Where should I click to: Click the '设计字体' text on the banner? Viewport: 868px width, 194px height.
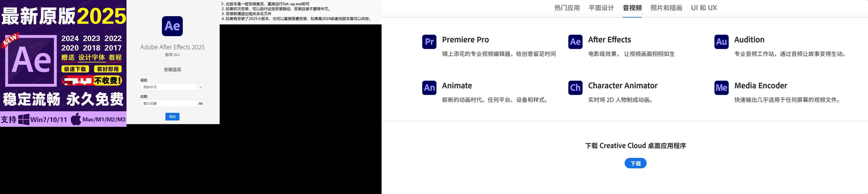[x=92, y=58]
